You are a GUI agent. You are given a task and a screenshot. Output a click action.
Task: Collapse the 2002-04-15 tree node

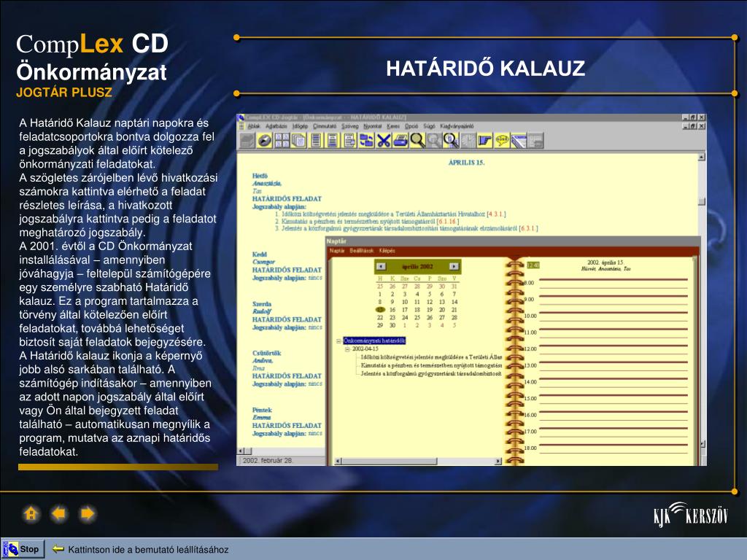click(347, 349)
